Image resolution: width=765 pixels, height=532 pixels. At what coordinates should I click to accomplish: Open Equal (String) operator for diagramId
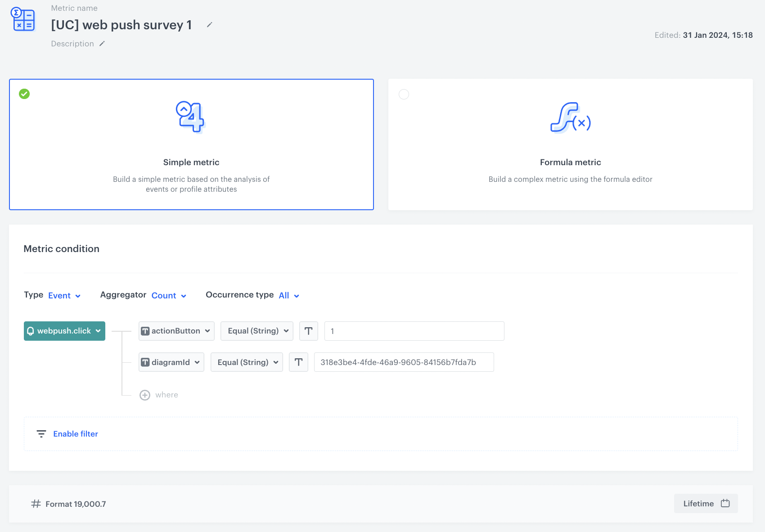pyautogui.click(x=247, y=362)
